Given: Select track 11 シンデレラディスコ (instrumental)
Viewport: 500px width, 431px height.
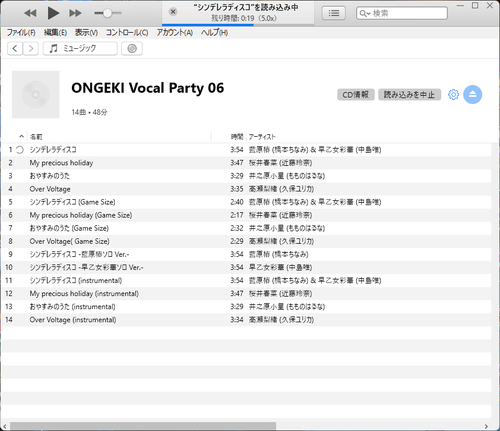Looking at the screenshot, I should [247, 281].
